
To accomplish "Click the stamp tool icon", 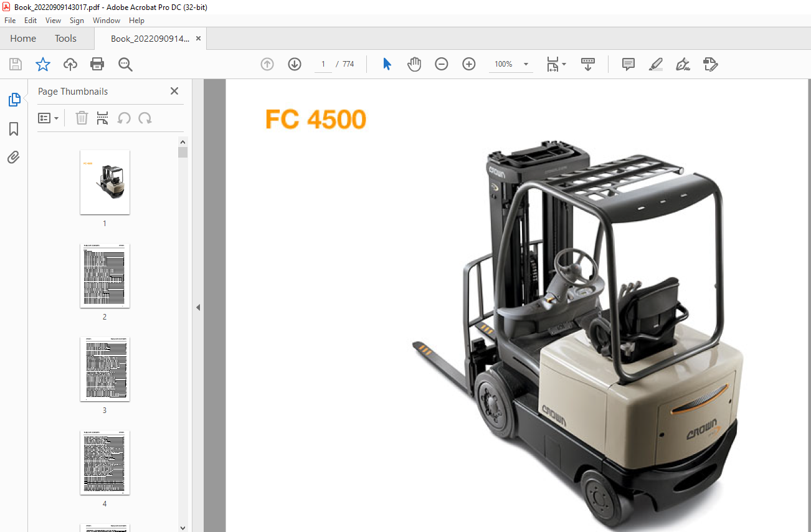I will [710, 64].
